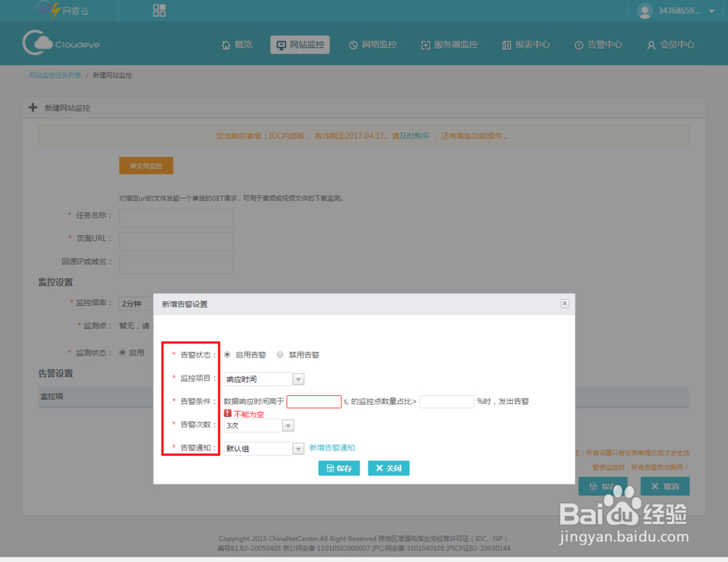The image size is (728, 562).
Task: Open the 告警通知 dropdown showing 默认组
Action: 298,448
